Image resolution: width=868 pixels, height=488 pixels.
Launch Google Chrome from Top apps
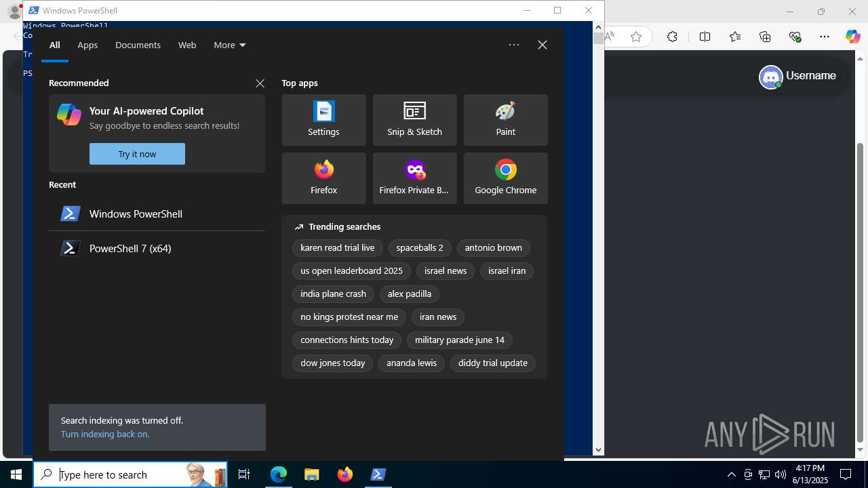coord(505,178)
